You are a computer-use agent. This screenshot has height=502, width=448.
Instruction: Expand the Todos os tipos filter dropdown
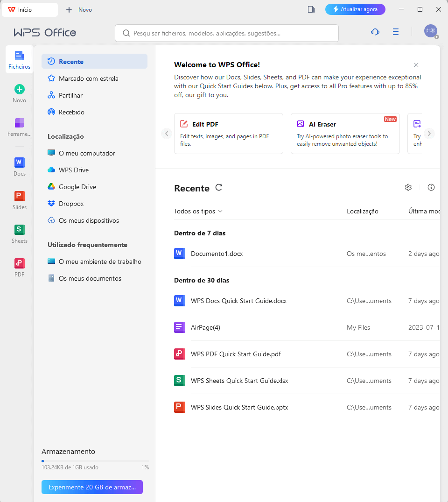[198, 211]
